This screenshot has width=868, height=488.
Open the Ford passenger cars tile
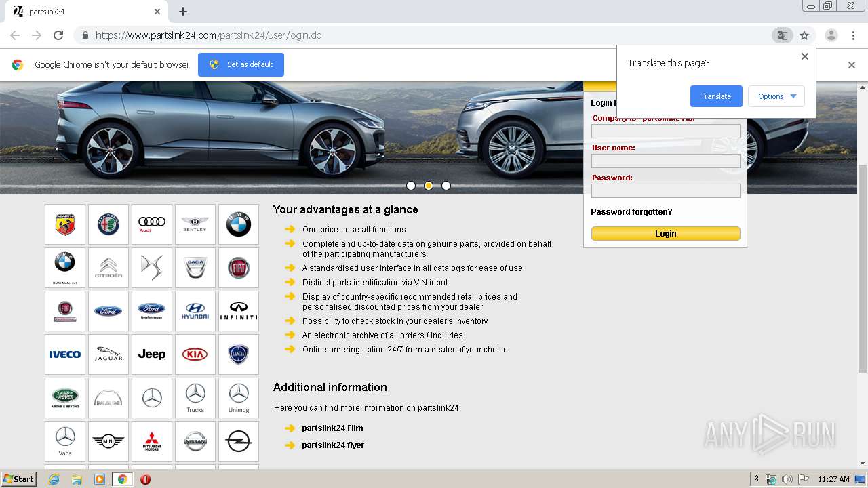tap(108, 311)
